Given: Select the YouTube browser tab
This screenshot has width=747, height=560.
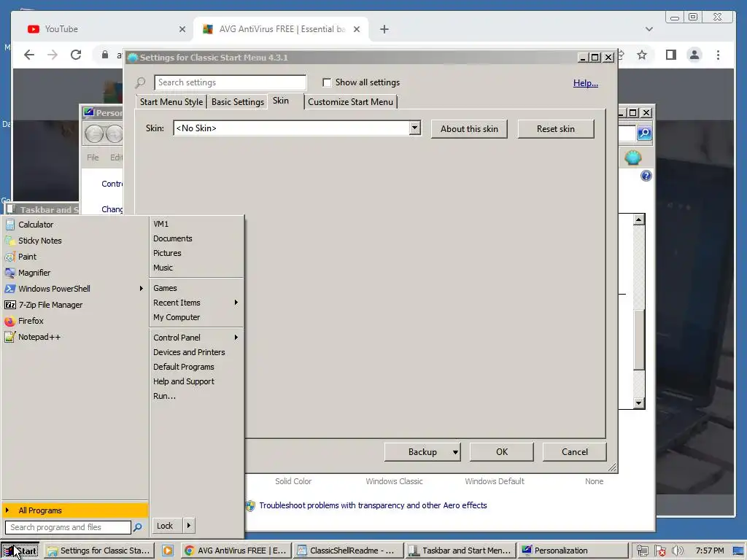Looking at the screenshot, I should click(106, 29).
